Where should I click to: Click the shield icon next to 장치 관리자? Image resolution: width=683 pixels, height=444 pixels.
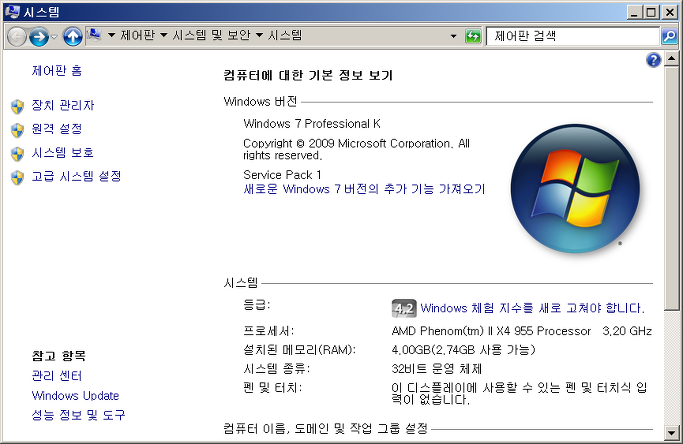(x=17, y=106)
